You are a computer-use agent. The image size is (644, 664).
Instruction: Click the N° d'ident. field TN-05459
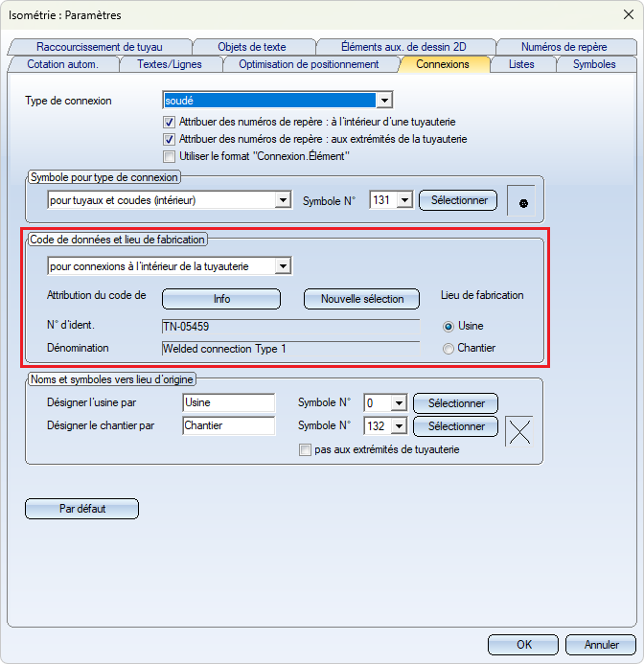[x=290, y=327]
